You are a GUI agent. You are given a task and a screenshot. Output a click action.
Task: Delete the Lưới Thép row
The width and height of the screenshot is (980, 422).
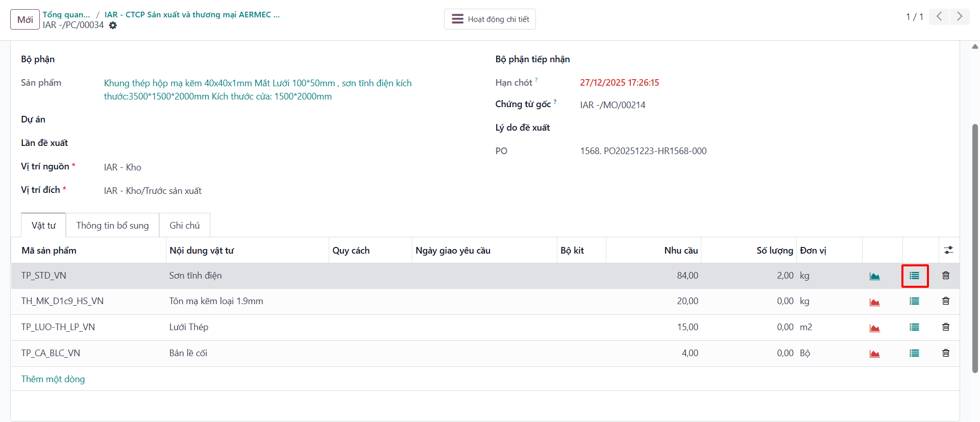(x=946, y=327)
